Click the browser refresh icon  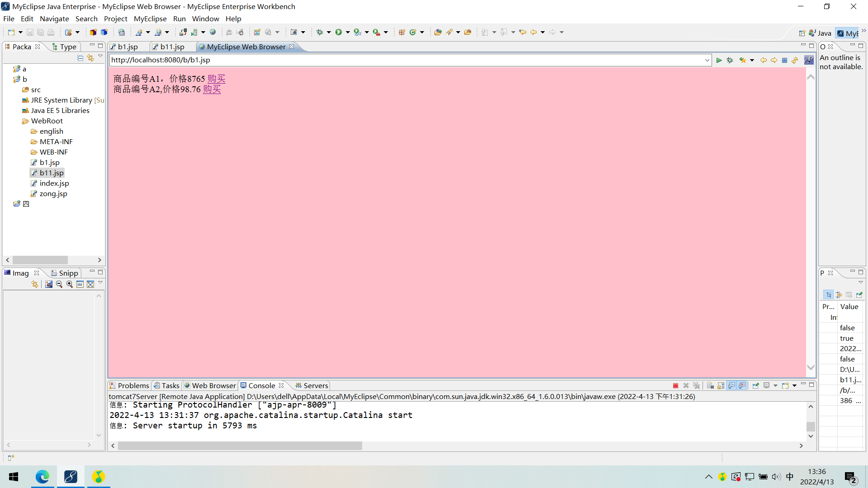[795, 60]
